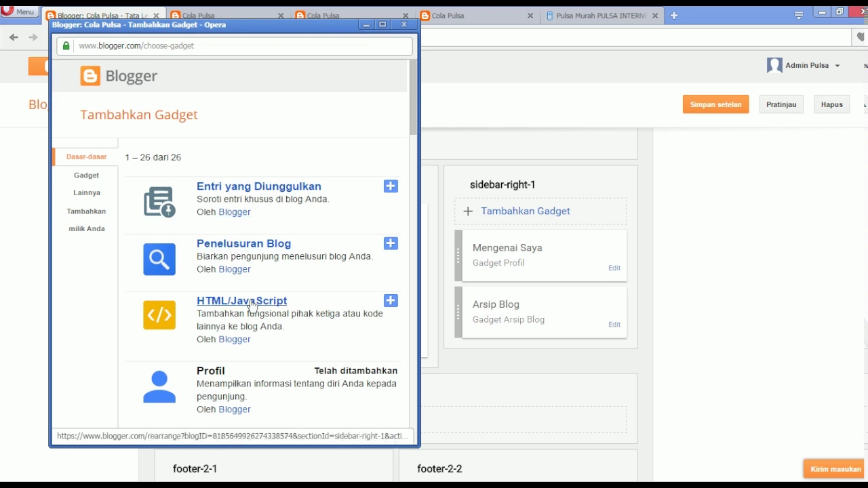
Task: Open the Entri yang Diunggulkan title link
Action: tap(259, 186)
